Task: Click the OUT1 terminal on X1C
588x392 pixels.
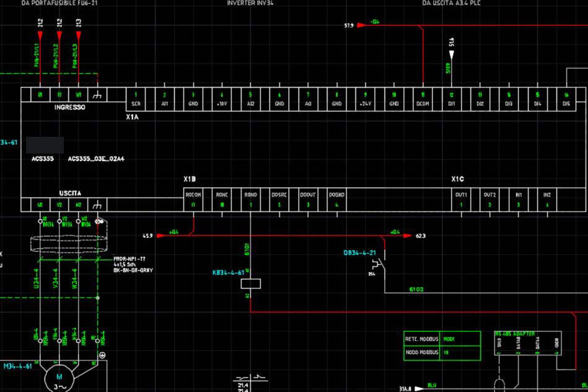Action: (x=461, y=199)
